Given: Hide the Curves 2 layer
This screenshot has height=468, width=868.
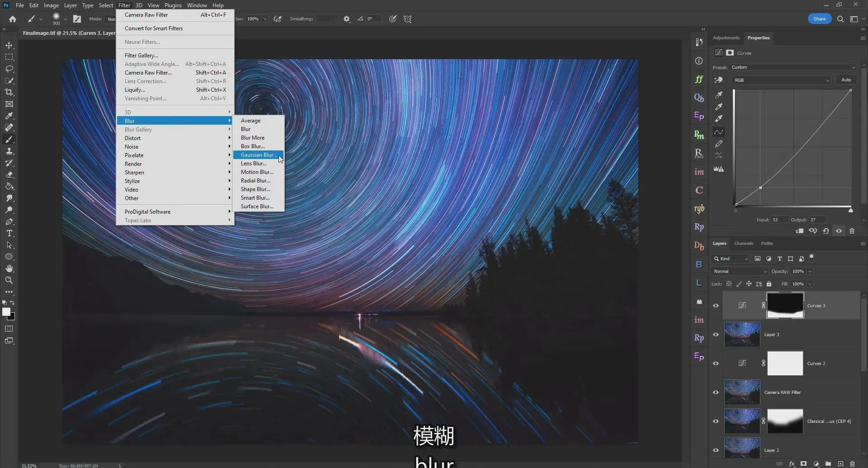Looking at the screenshot, I should pos(716,364).
